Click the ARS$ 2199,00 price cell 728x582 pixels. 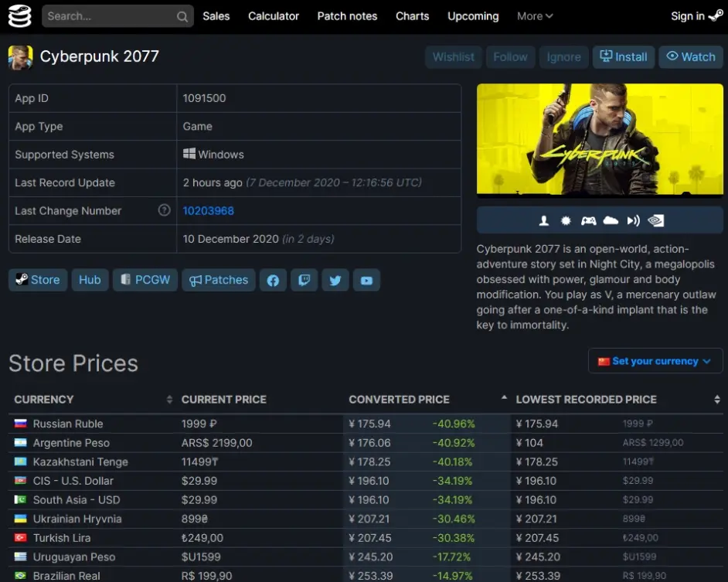217,443
